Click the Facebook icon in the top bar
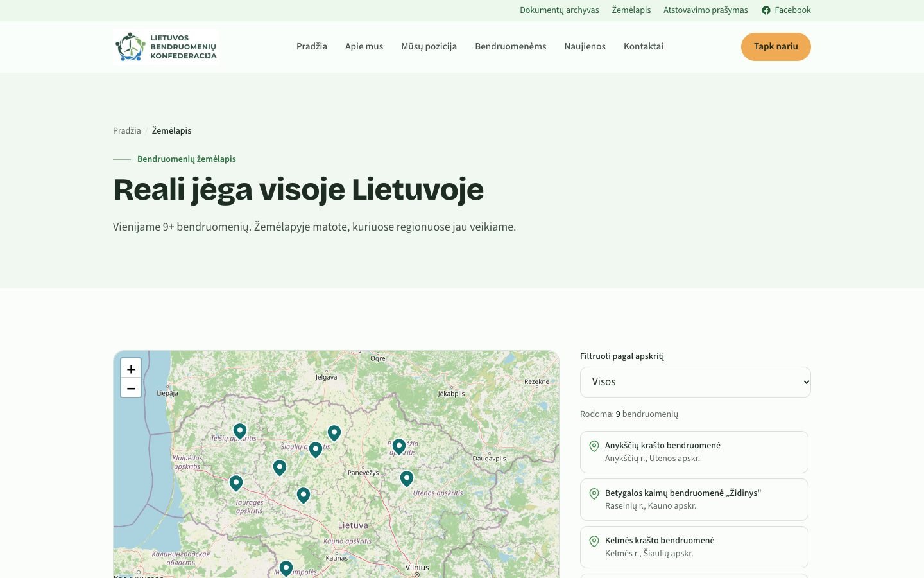Viewport: 924px width, 578px height. click(x=766, y=10)
